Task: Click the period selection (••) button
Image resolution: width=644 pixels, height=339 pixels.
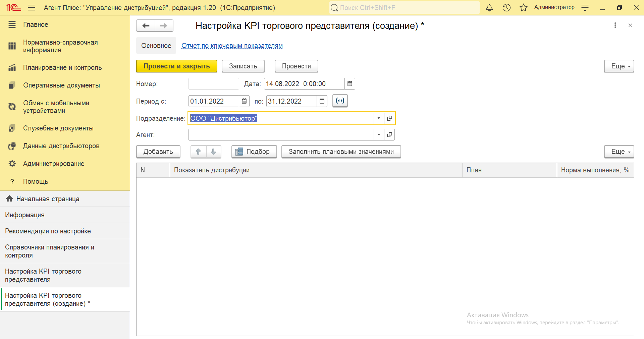Action: [340, 101]
